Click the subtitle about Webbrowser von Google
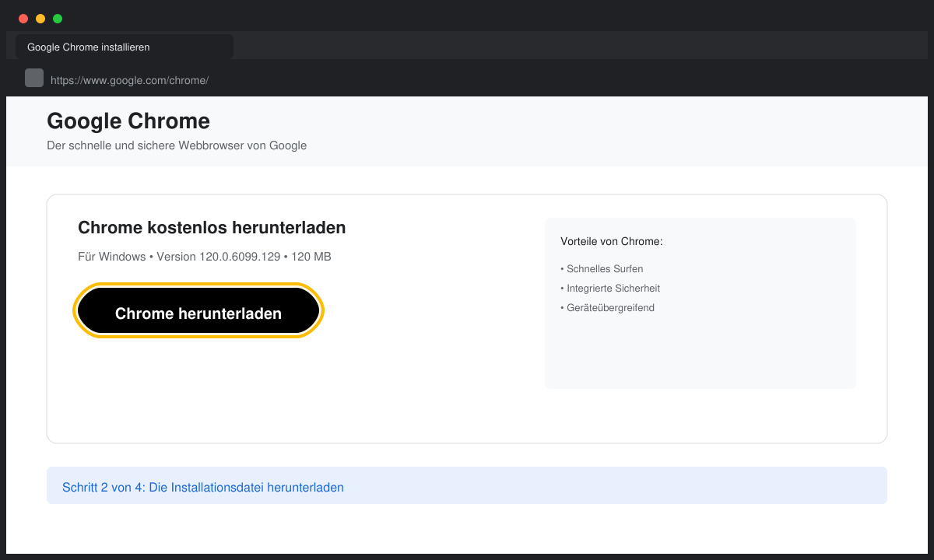Viewport: 934px width, 560px height. pos(177,145)
